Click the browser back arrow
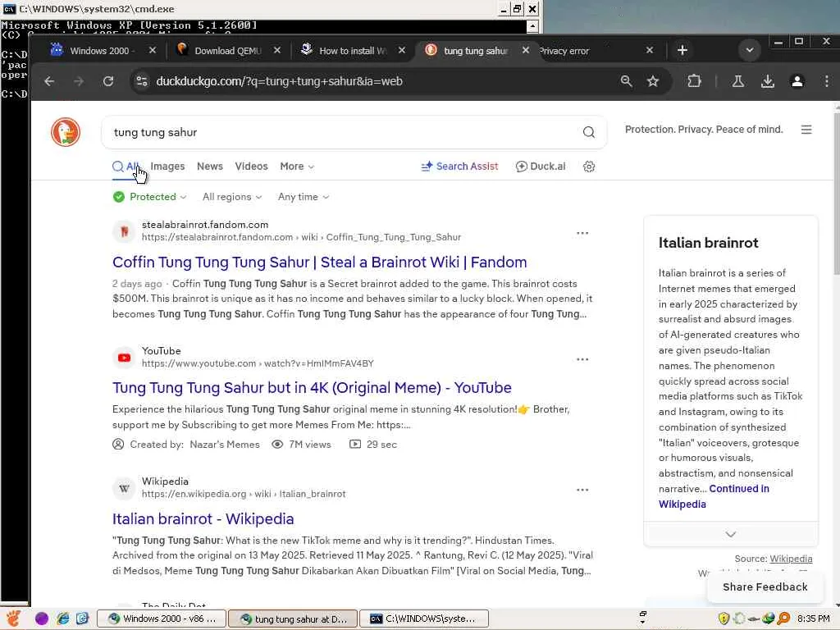This screenshot has width=840, height=630. pos(49,81)
